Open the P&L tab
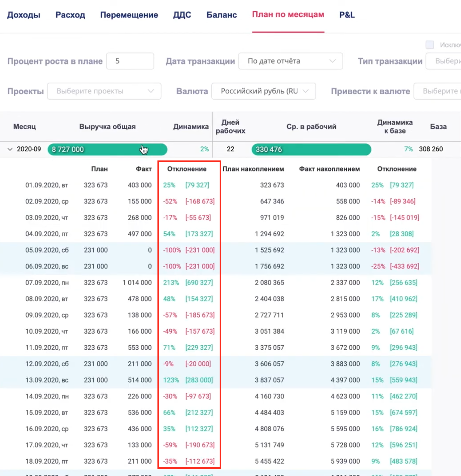 347,15
